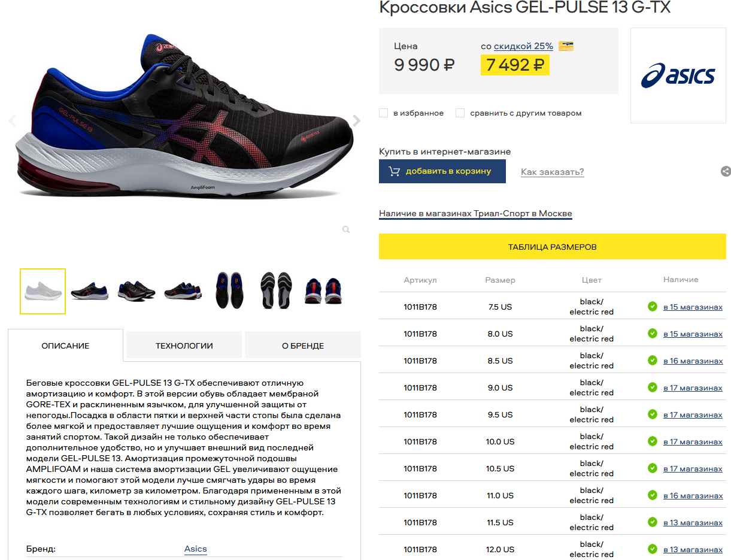Click the green availability checkmark for size 7.5 US
The width and height of the screenshot is (731, 560).
click(x=653, y=307)
